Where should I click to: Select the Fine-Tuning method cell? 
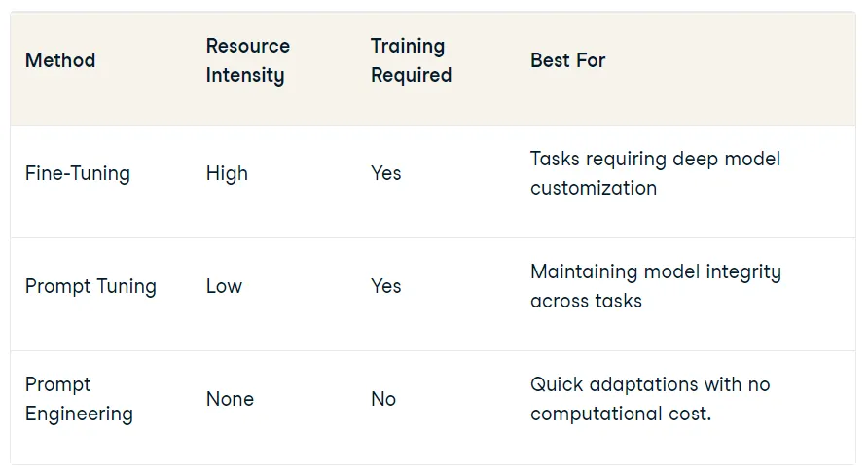(77, 173)
